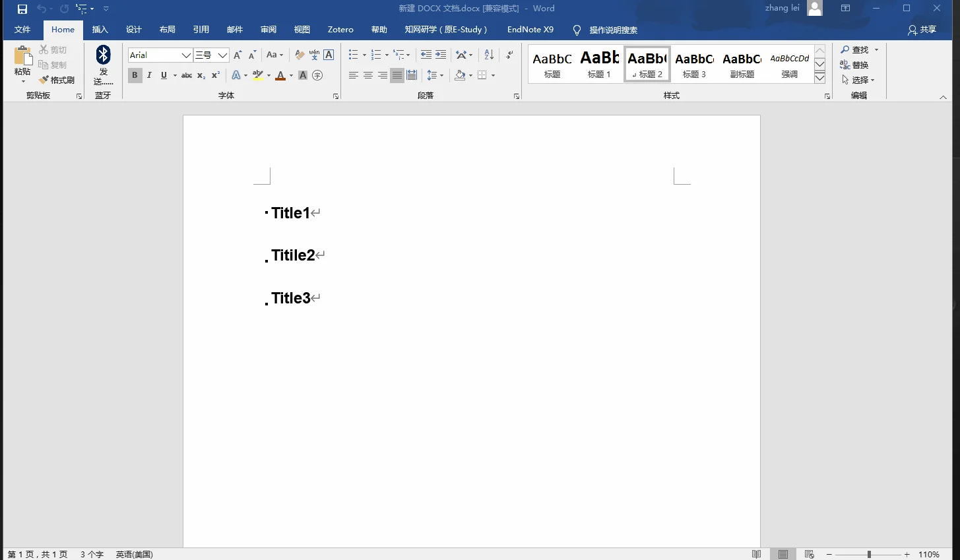Open line spacing dropdown
The image size is (960, 560).
[x=435, y=75]
